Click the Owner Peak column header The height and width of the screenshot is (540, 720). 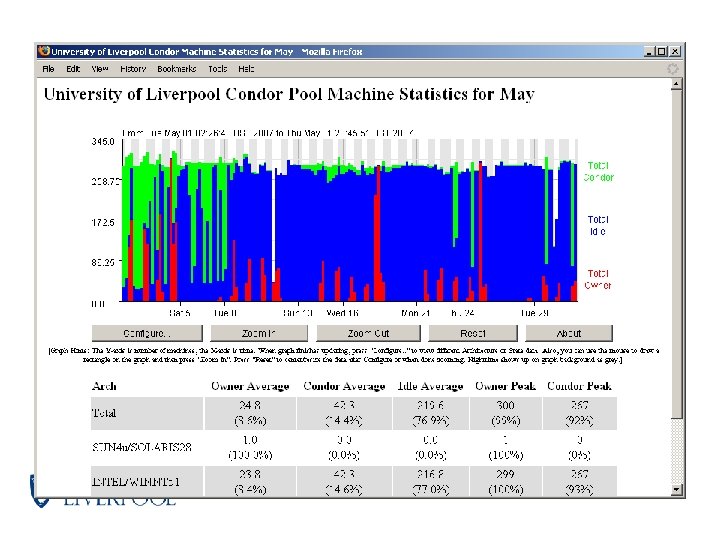coord(505,386)
